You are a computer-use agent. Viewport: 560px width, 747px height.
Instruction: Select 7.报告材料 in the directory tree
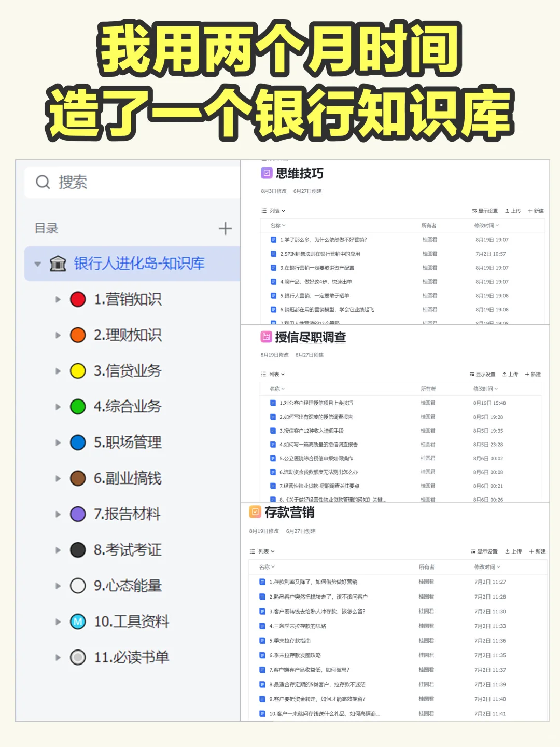[127, 514]
